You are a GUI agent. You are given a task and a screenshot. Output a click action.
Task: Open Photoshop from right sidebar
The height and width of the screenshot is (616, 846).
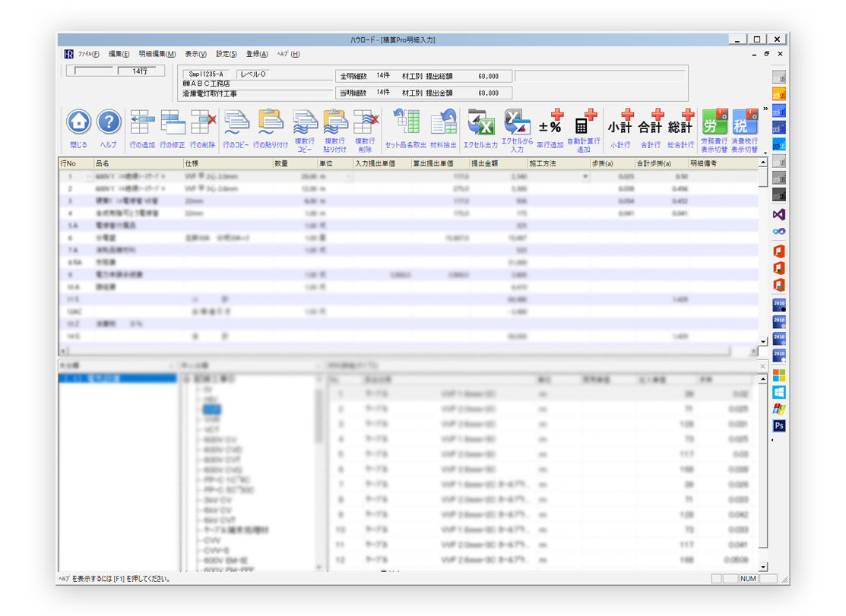[x=778, y=426]
